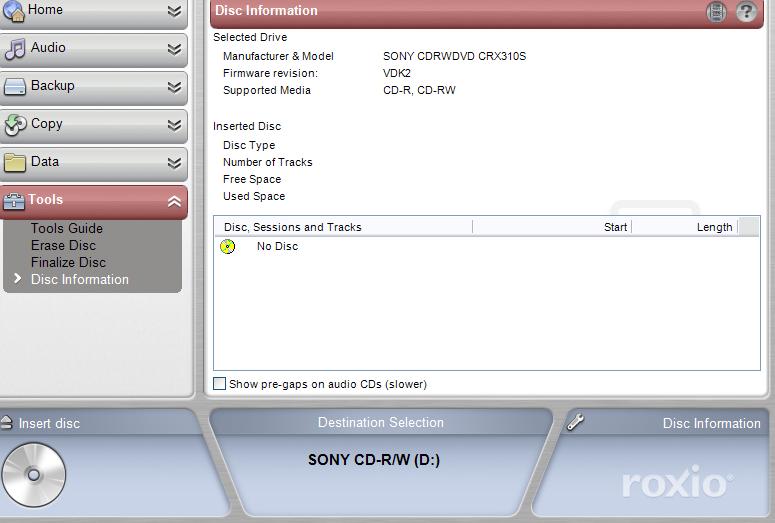Open Tools Guide in sidebar
Screen dimensions: 775x523
[x=67, y=228]
